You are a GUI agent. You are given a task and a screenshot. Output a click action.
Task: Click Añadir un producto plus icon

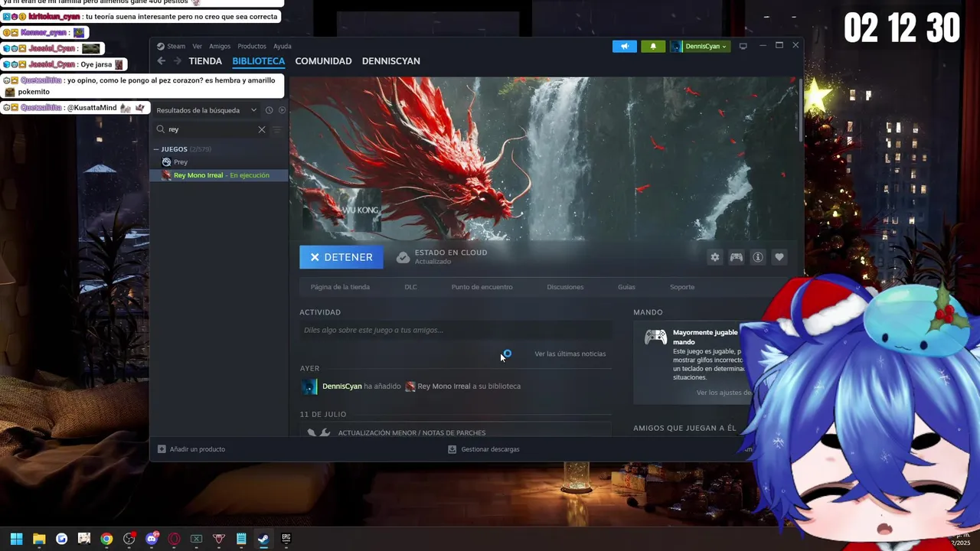(x=162, y=449)
